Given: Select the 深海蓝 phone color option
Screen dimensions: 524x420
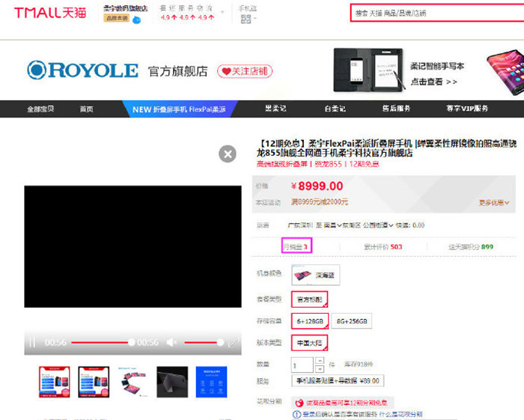Looking at the screenshot, I should (x=314, y=275).
